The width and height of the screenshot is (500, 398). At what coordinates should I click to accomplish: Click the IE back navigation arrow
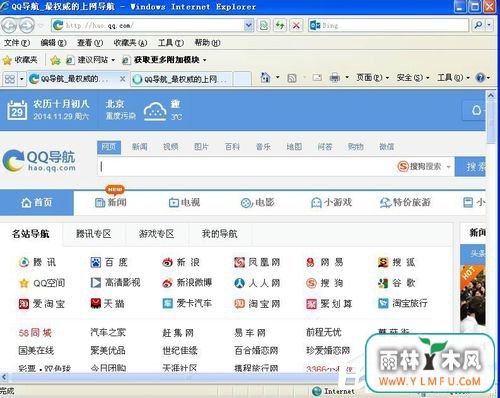tap(9, 25)
